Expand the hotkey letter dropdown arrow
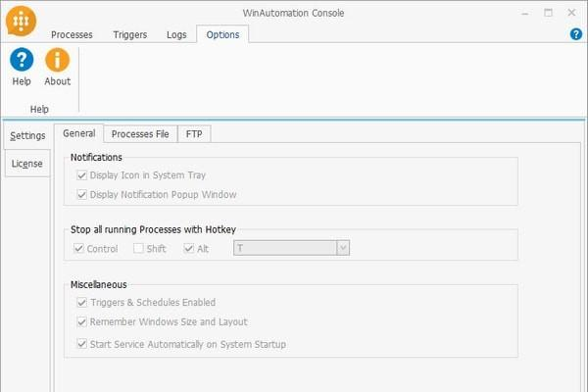This screenshot has width=588, height=392. coord(343,248)
